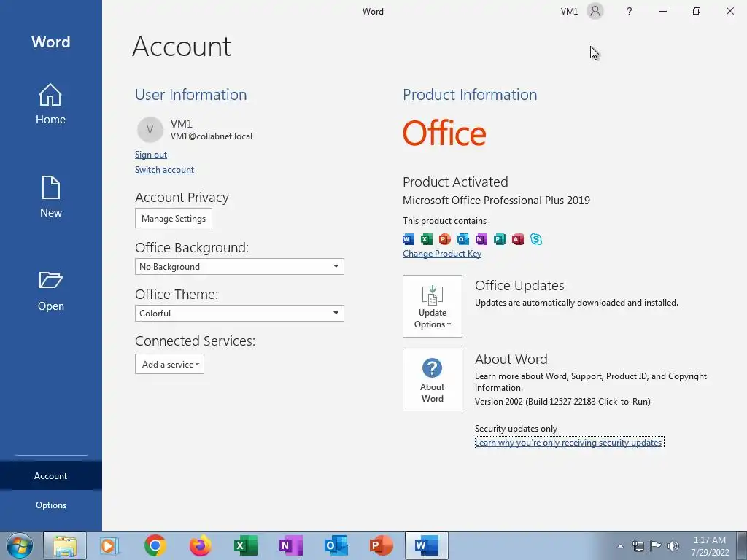Open the Update Options menu
The height and width of the screenshot is (560, 747).
432,306
